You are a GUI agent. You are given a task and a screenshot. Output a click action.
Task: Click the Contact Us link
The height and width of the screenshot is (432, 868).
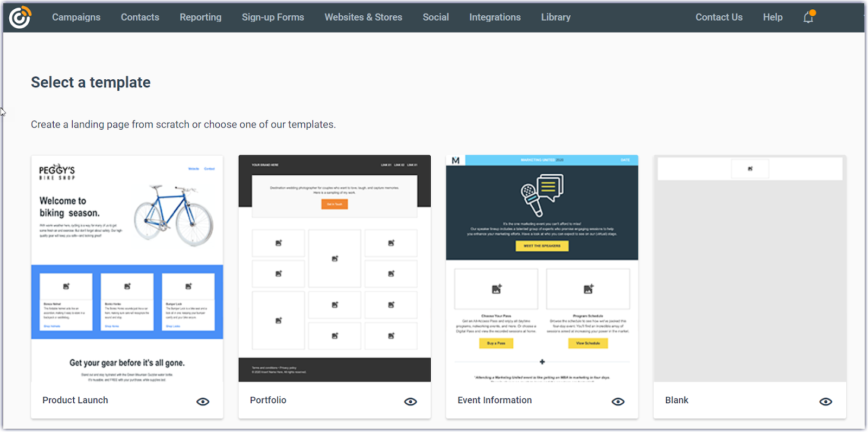(719, 17)
